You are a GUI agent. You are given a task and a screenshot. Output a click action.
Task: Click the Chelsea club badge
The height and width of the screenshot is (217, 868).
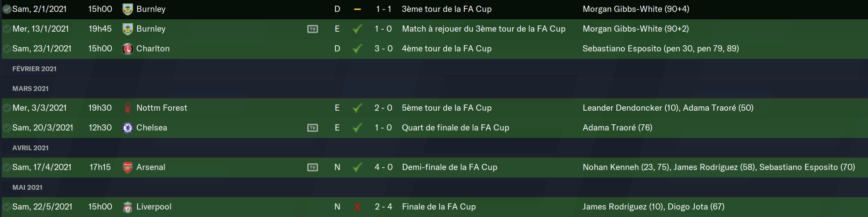pos(128,128)
